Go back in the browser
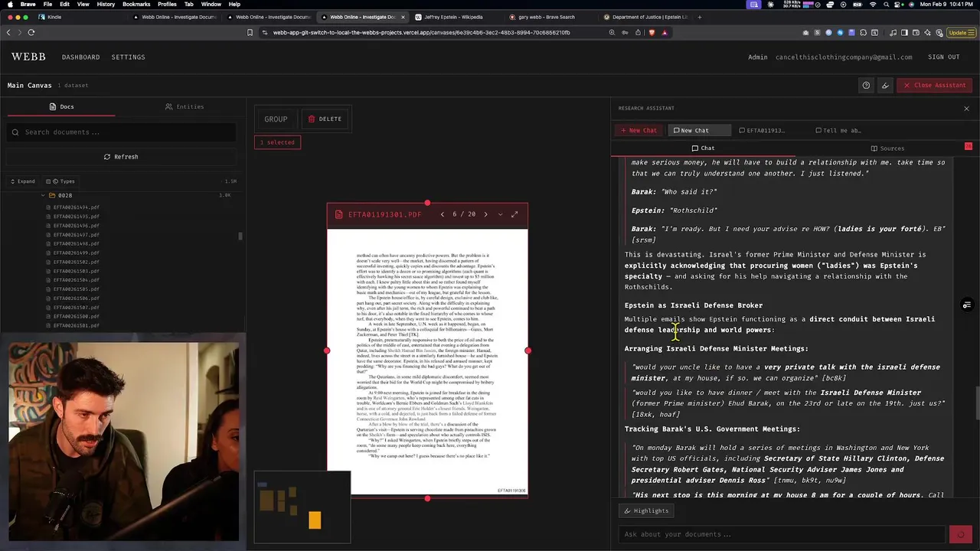Image resolution: width=980 pixels, height=551 pixels. 8,32
